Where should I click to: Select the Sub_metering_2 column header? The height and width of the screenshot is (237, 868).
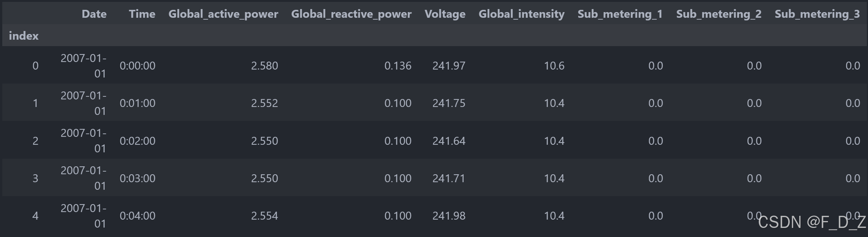719,14
